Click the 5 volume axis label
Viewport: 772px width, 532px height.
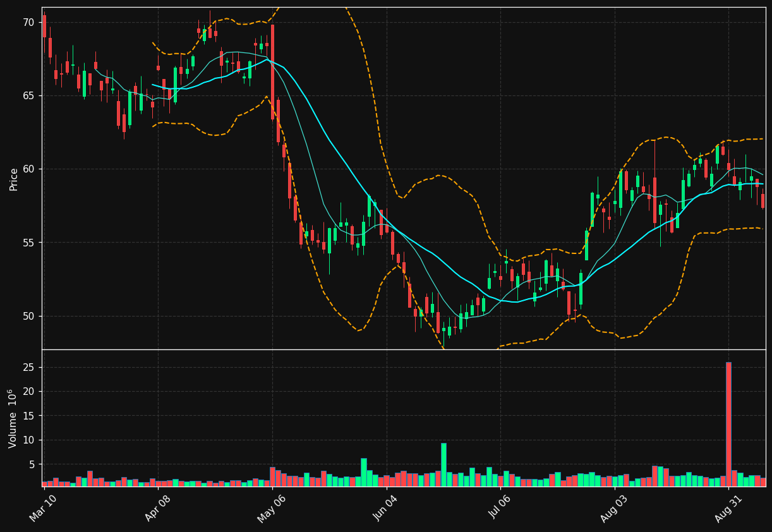click(32, 464)
